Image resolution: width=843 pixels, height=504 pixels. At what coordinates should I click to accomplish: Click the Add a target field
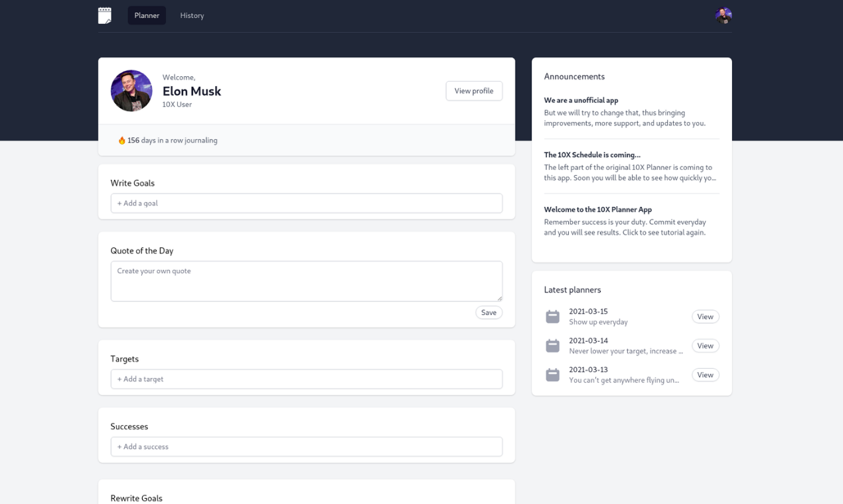click(x=306, y=379)
